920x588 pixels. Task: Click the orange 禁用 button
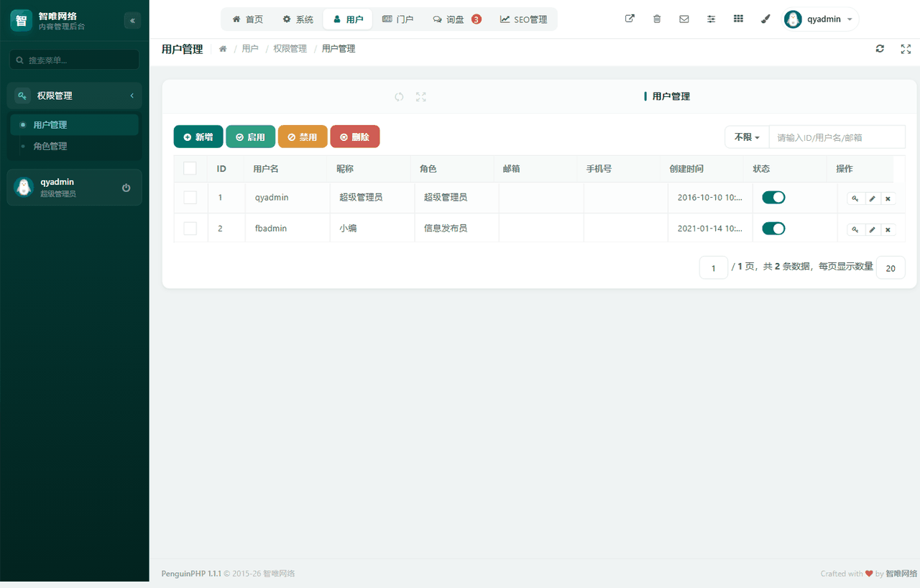[x=303, y=137]
